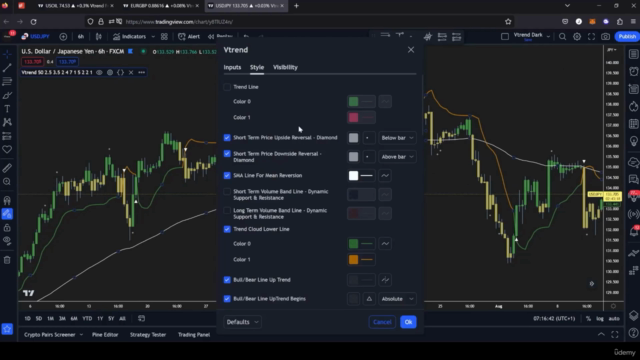Change Trend Cloud Color 1 orange swatch
This screenshot has height=360, width=640.
coord(353,260)
